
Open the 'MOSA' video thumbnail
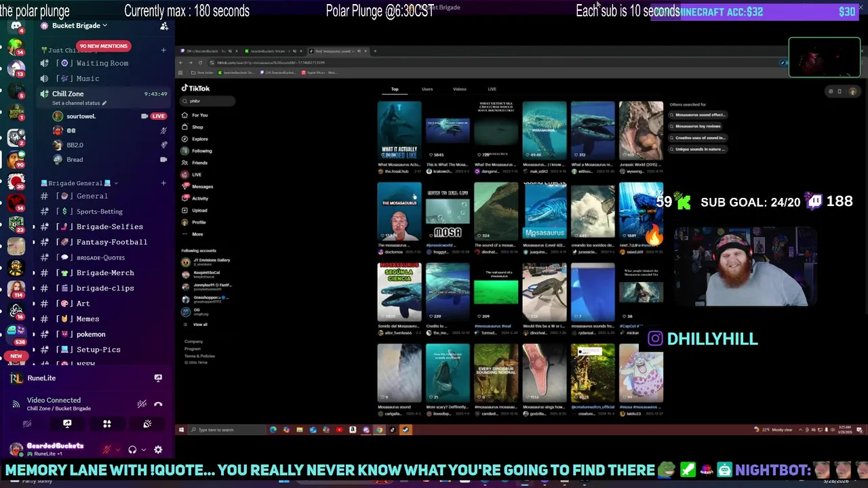[447, 212]
